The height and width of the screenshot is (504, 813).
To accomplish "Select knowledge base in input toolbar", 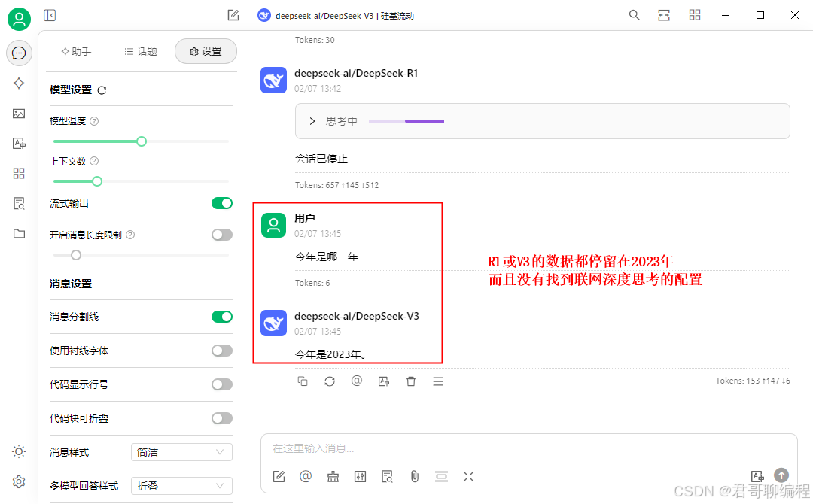I will [388, 477].
